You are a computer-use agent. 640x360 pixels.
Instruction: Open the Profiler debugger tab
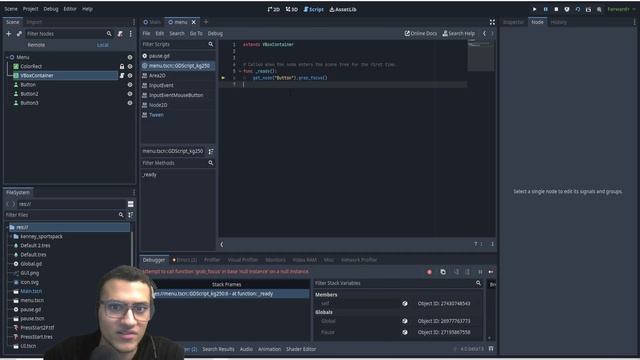pyautogui.click(x=212, y=260)
